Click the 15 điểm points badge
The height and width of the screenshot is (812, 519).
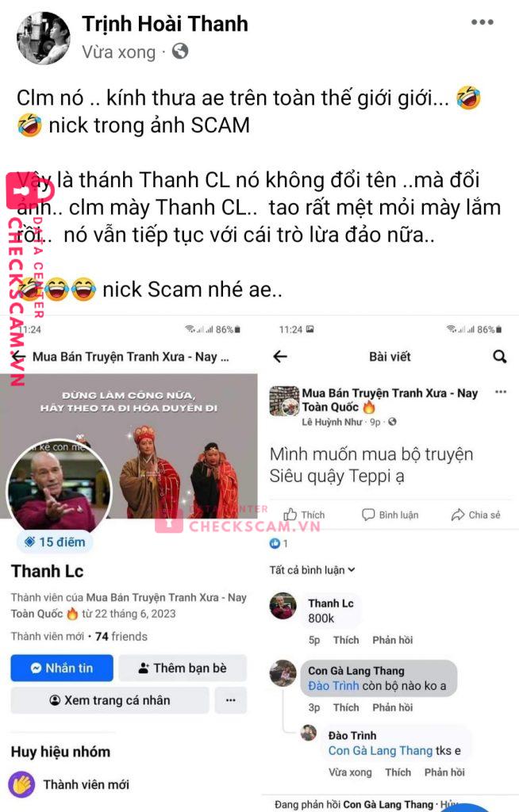pos(55,542)
